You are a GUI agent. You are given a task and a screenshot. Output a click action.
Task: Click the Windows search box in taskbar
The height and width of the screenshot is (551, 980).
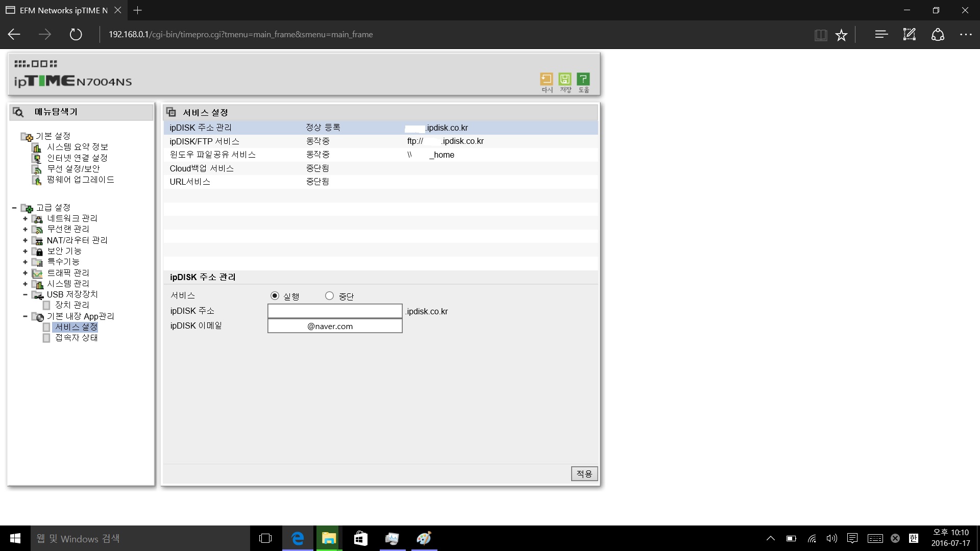click(x=140, y=538)
